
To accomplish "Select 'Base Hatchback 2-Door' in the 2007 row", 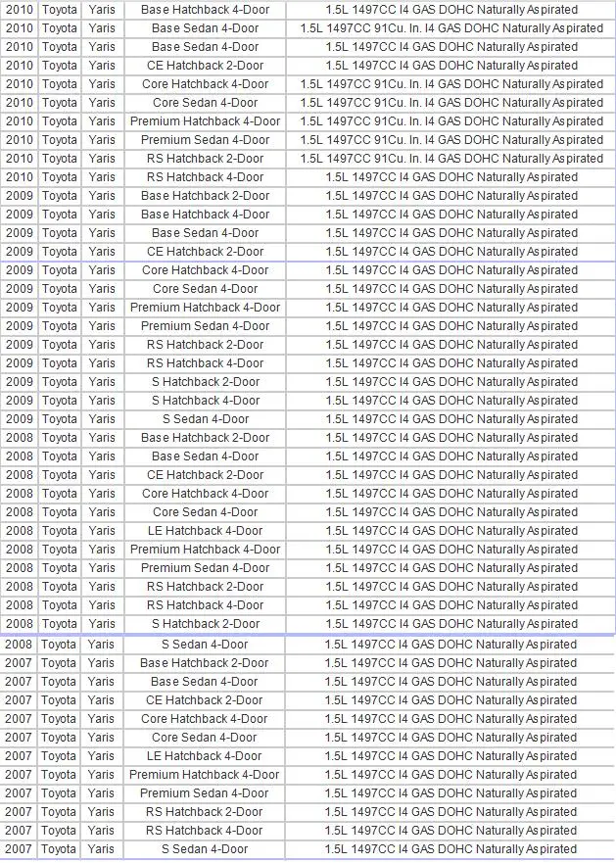I will [x=205, y=663].
